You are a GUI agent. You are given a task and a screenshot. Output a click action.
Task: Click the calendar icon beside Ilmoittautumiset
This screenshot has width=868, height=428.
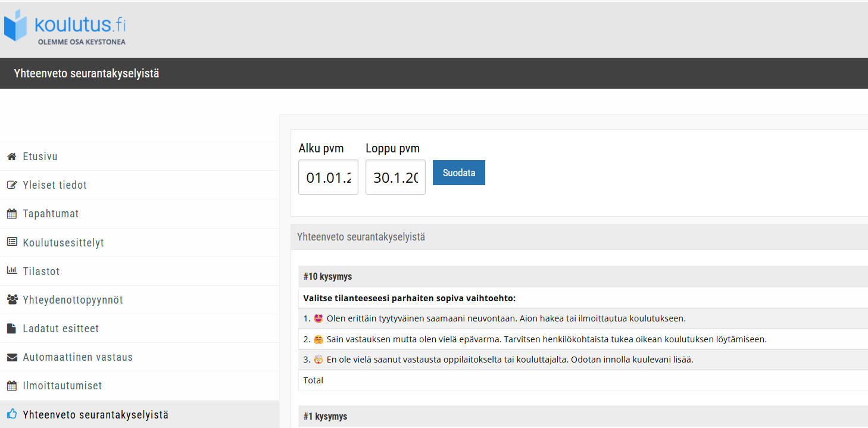pyautogui.click(x=11, y=386)
